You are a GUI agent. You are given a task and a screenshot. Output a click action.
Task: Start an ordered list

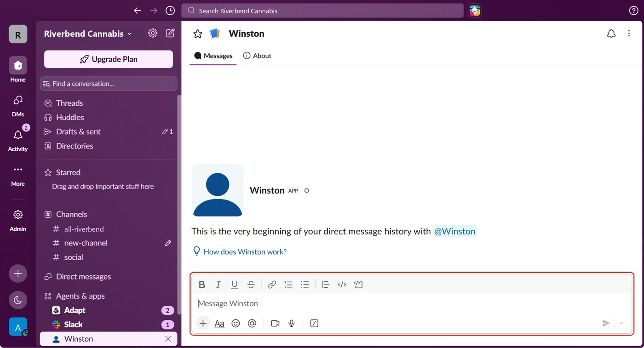coord(288,285)
